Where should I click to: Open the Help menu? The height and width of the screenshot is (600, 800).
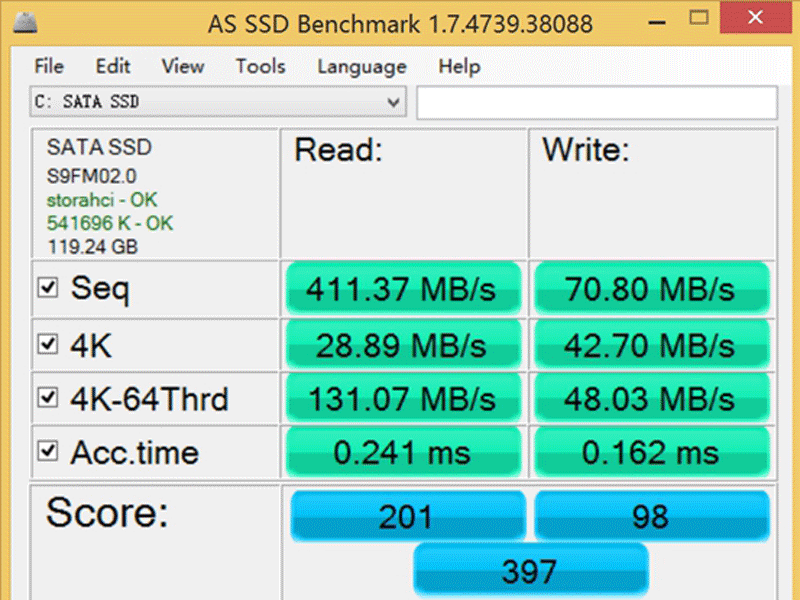(x=459, y=66)
